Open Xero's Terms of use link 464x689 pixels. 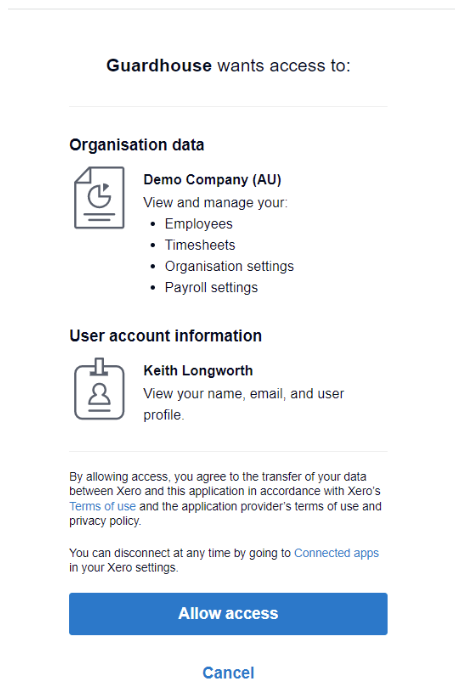tap(102, 506)
